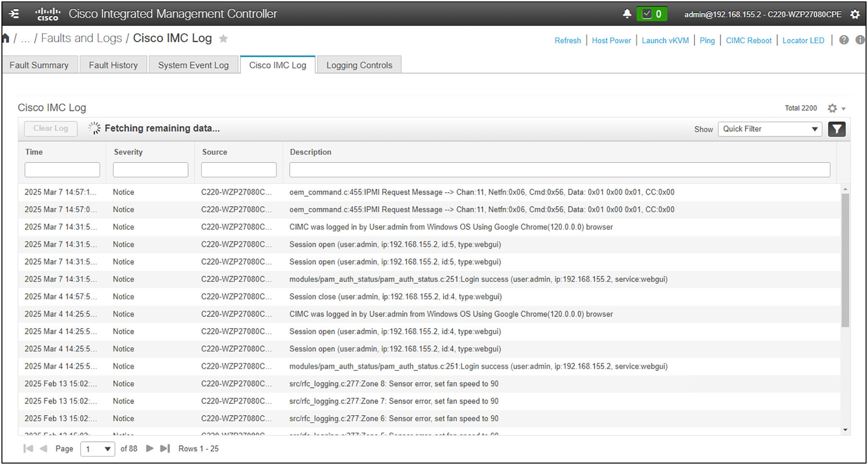Go to previous page arrow
868x465 pixels.
[43, 448]
